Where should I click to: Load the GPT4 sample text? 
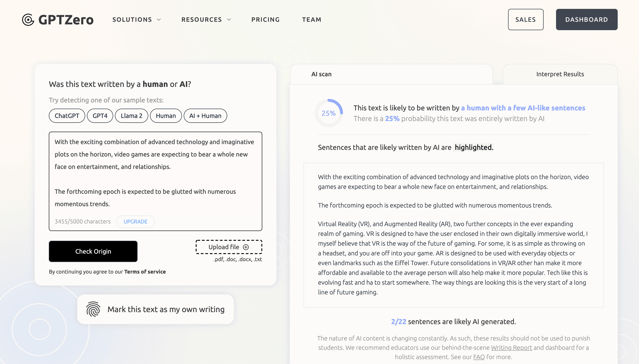point(100,116)
